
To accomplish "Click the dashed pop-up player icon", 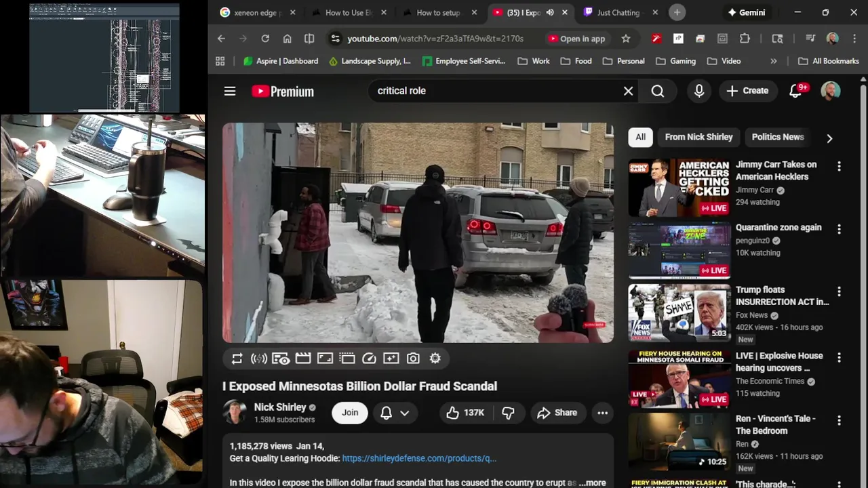I will 347,359.
